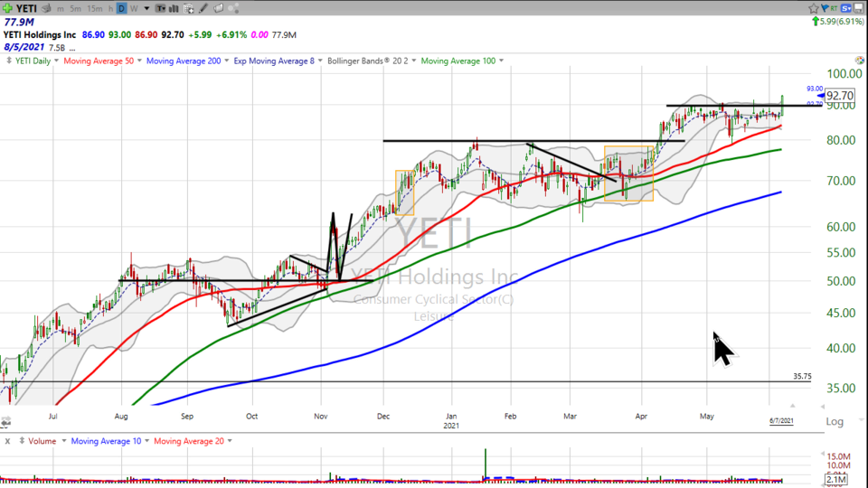
Task: Click the +6.91% percent change value
Action: point(231,35)
